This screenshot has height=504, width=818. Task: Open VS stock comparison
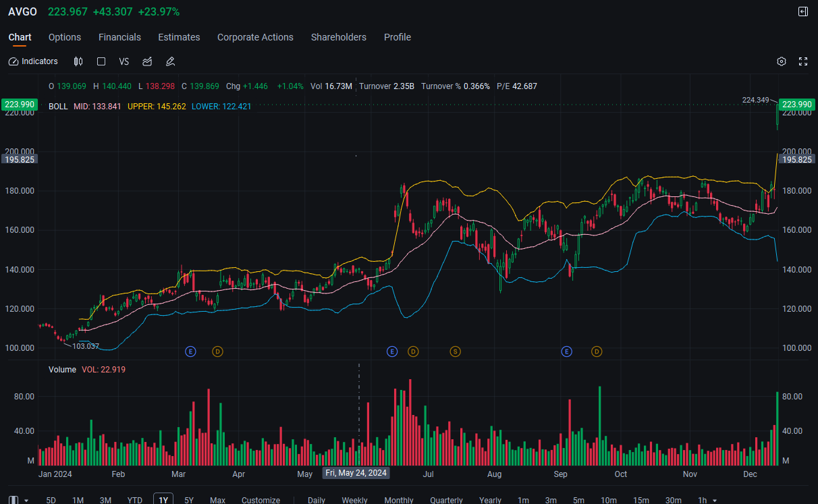(x=124, y=61)
